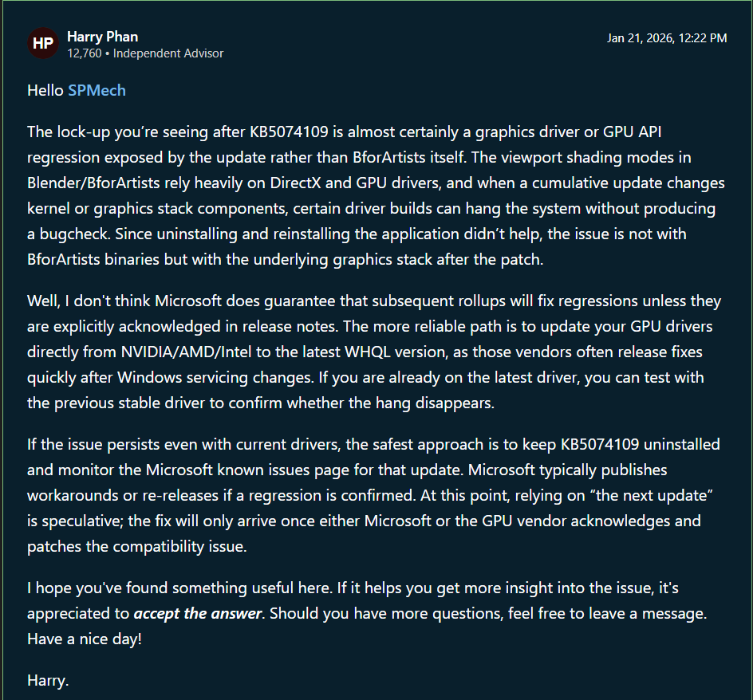This screenshot has height=700, width=753.
Task: Click the "Hello" greeting word
Action: click(x=45, y=90)
